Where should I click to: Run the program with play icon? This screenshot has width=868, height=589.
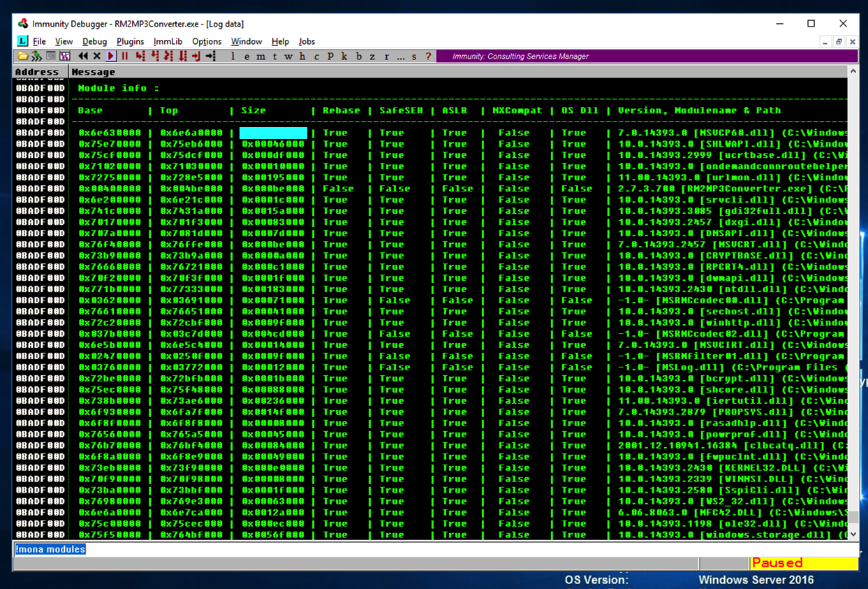[111, 56]
